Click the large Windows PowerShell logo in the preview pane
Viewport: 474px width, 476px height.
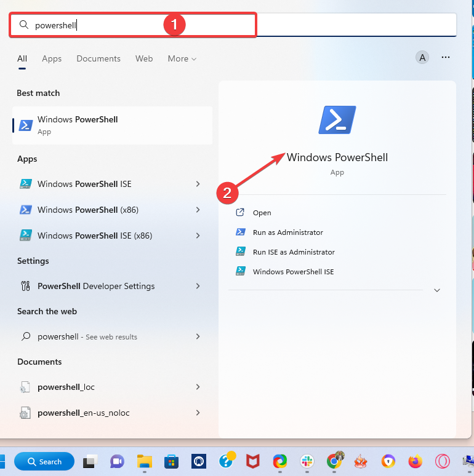click(337, 119)
